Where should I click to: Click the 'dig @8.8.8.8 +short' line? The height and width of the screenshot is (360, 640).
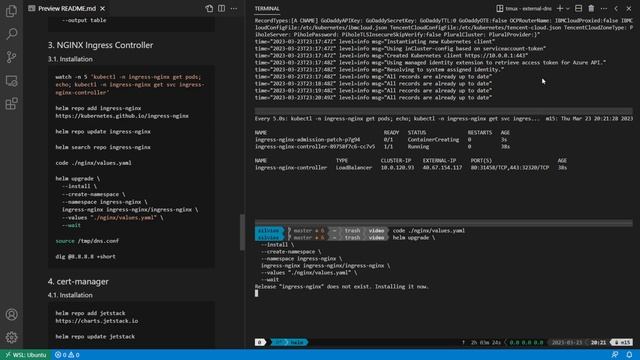point(85,256)
